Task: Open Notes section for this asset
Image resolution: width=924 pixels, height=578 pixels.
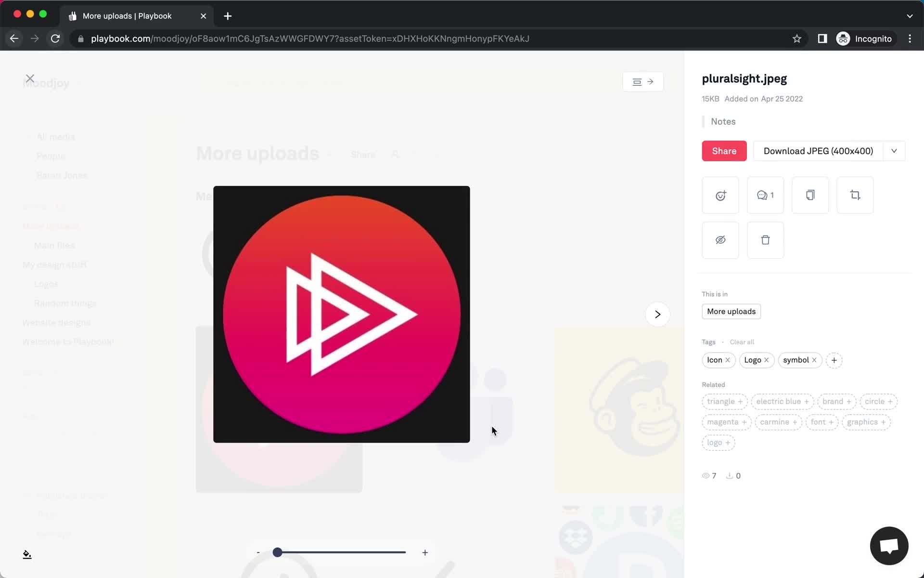Action: tap(723, 121)
